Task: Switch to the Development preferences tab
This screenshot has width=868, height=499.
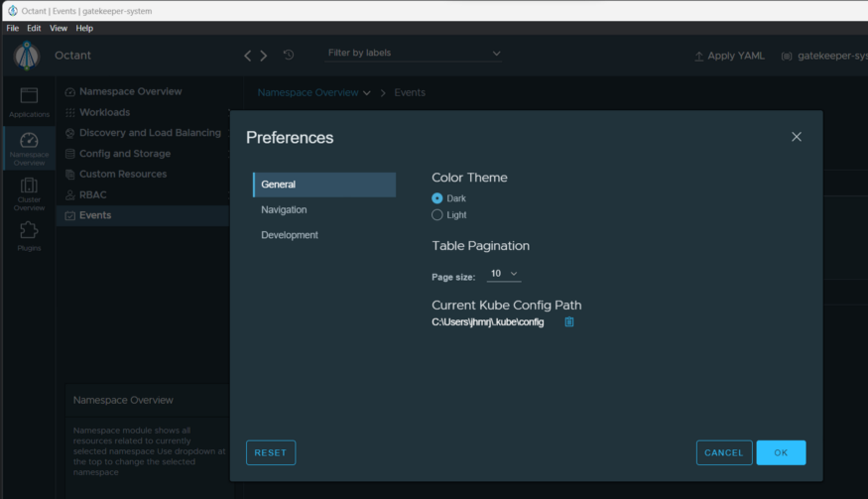Action: (x=290, y=235)
